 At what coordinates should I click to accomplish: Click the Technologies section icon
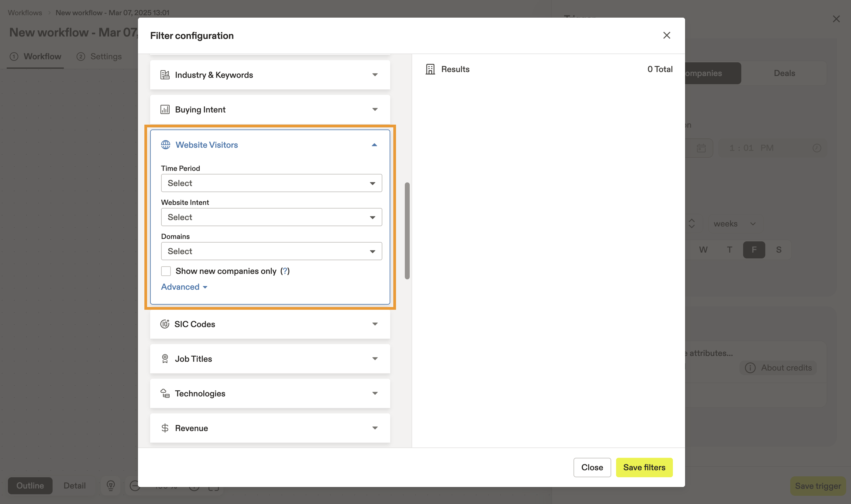(x=165, y=393)
